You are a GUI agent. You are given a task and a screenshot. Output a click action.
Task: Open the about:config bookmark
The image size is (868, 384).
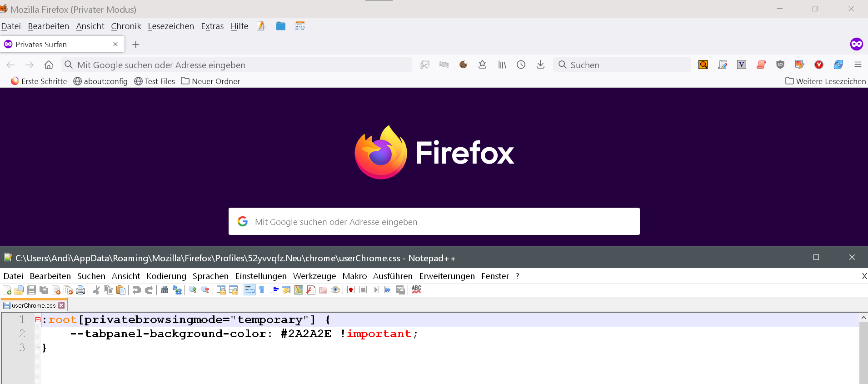click(100, 81)
